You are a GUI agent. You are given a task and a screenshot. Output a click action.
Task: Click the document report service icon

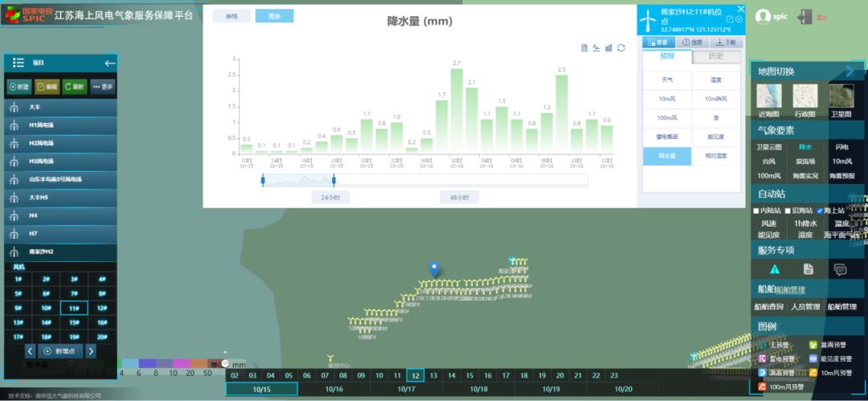tap(809, 269)
